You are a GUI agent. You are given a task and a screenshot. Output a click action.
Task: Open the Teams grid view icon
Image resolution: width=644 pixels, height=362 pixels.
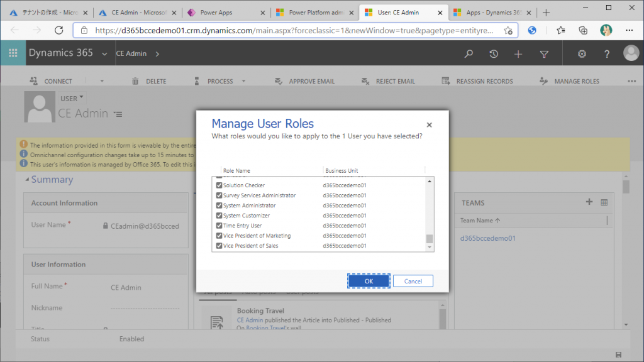[x=604, y=202]
